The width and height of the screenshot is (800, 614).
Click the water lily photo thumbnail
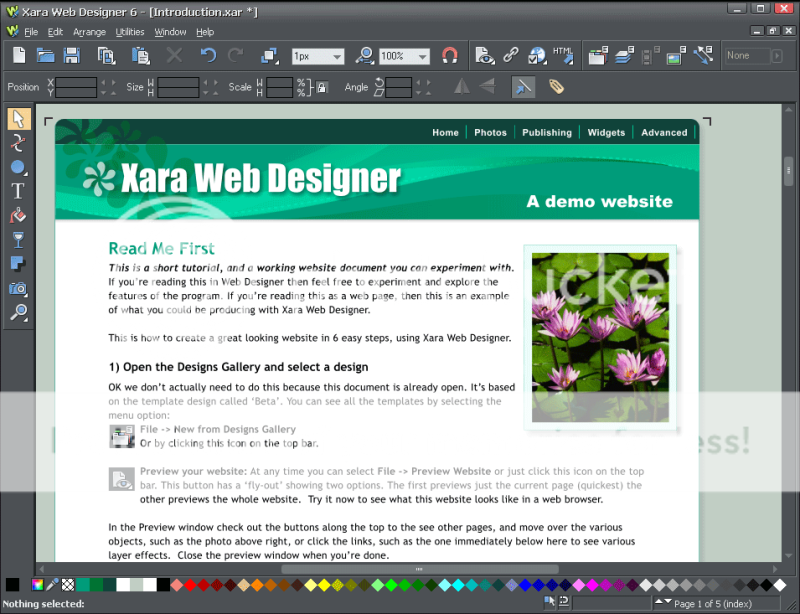[600, 337]
